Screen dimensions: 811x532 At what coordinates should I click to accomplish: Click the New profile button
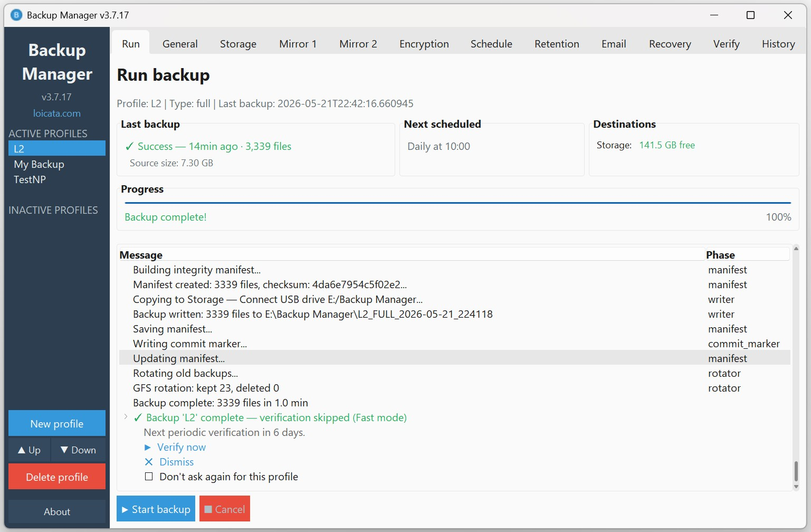coord(57,423)
